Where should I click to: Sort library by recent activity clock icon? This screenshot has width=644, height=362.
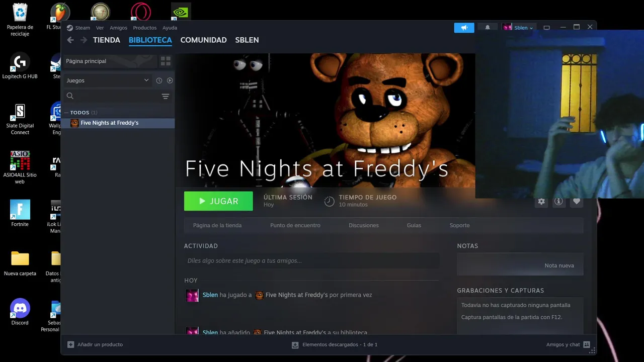[x=159, y=80]
